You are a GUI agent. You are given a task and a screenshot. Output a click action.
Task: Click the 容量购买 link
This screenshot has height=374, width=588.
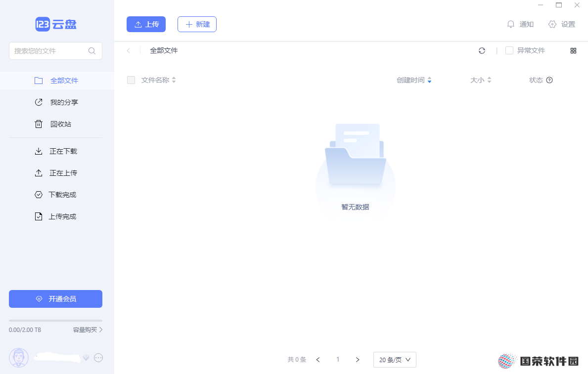(88, 330)
